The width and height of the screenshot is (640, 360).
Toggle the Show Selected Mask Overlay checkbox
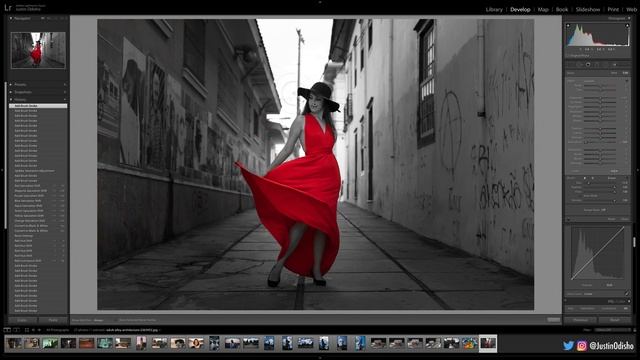coord(116,320)
